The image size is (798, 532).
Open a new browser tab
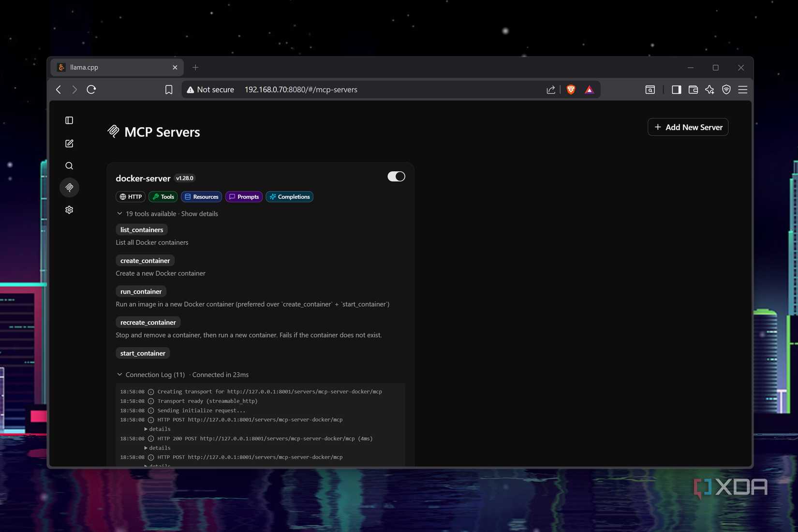[x=195, y=67]
